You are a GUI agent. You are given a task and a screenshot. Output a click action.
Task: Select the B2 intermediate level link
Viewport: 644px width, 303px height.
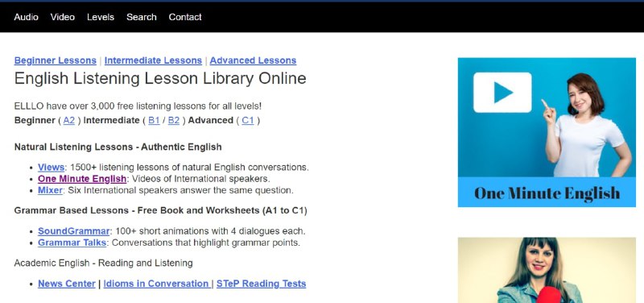pyautogui.click(x=174, y=120)
